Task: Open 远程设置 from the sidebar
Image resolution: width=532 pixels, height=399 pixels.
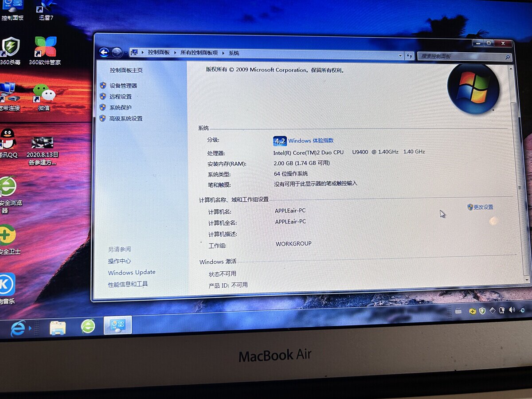Action: pos(121,96)
